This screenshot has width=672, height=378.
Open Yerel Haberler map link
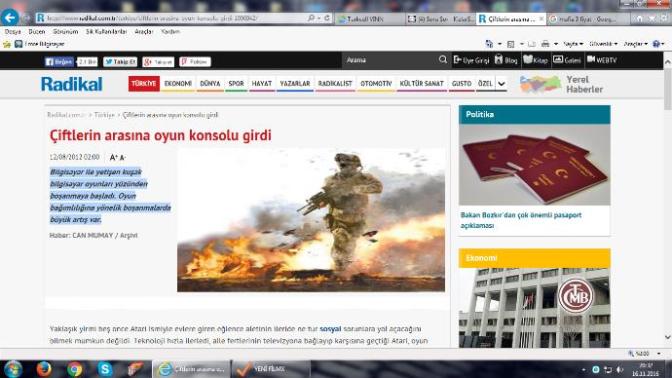561,84
